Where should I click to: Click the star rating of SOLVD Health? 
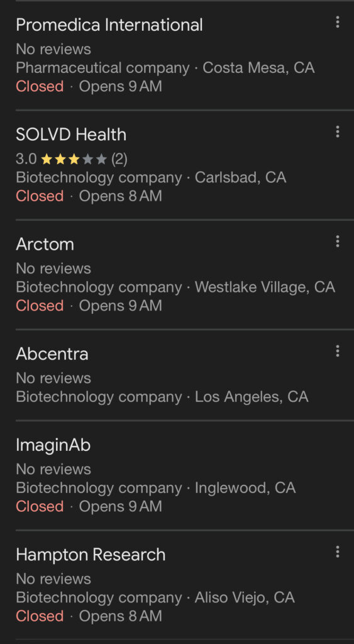click(74, 159)
